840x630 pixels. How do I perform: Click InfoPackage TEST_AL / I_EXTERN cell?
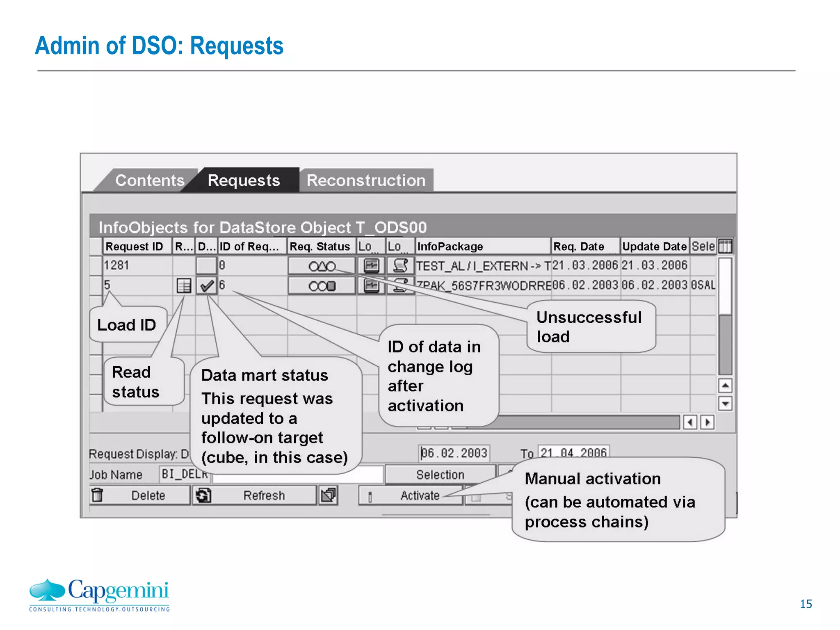483,266
